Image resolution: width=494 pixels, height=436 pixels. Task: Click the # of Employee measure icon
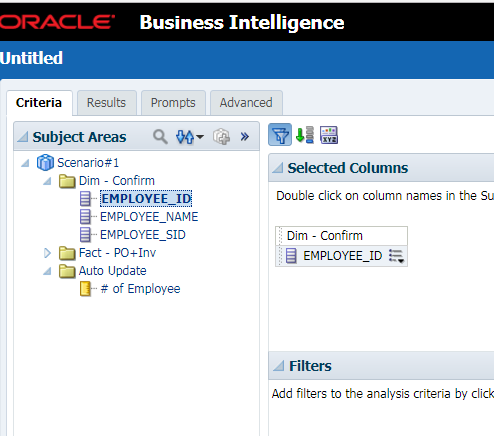point(85,289)
